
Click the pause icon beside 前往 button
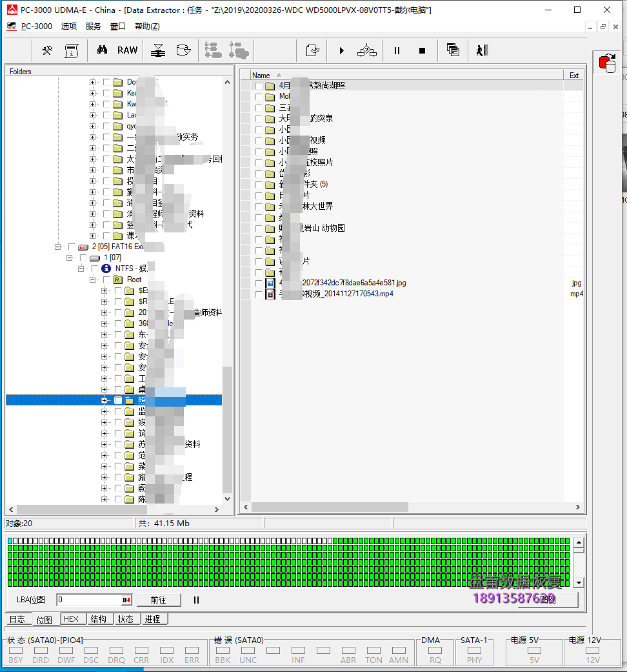[x=196, y=600]
